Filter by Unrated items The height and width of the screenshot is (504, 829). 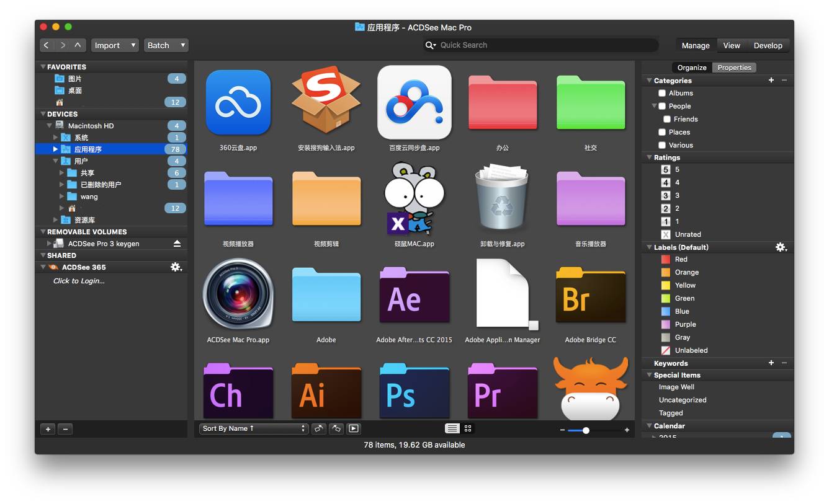click(666, 234)
